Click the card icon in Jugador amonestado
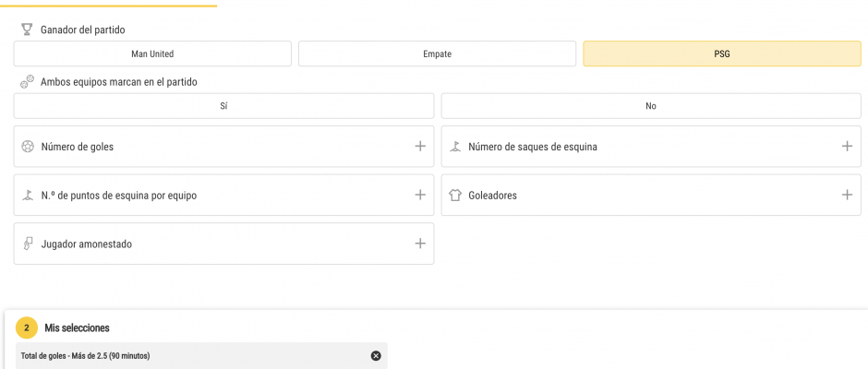This screenshot has height=369, width=868. click(28, 244)
